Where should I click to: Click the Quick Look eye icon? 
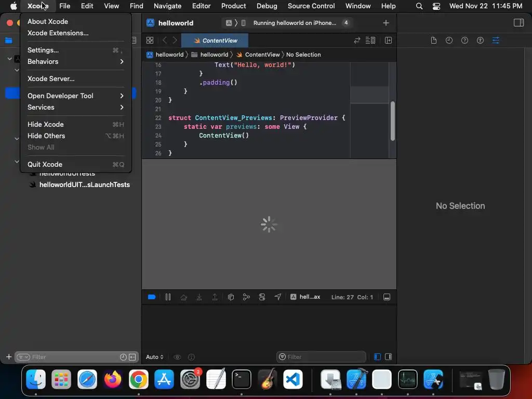pos(177,357)
